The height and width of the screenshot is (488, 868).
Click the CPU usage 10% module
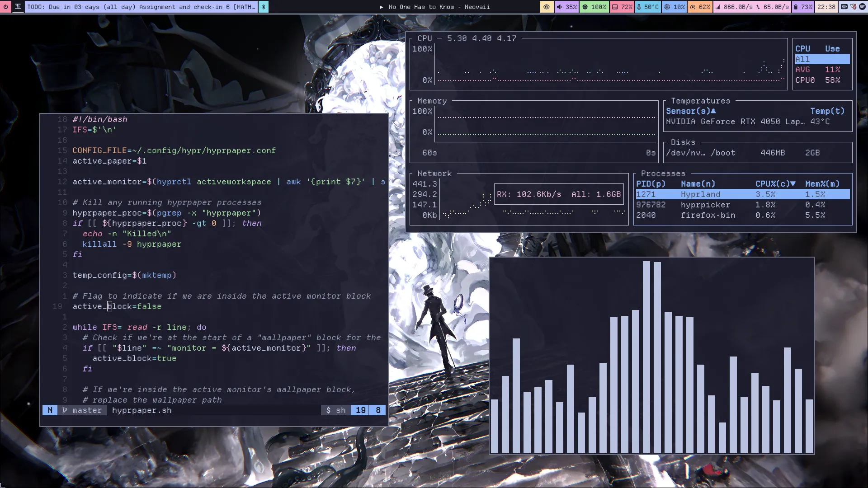675,7
